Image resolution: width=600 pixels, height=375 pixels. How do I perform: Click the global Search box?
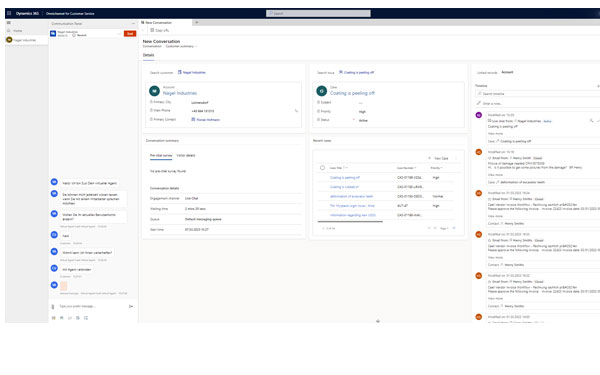pyautogui.click(x=318, y=13)
